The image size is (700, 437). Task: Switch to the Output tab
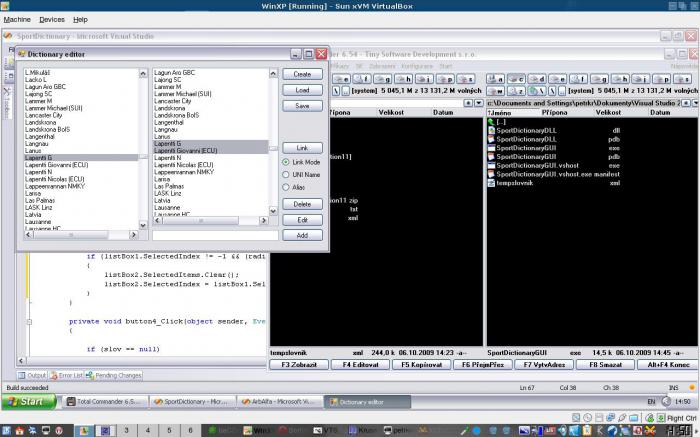coord(33,375)
